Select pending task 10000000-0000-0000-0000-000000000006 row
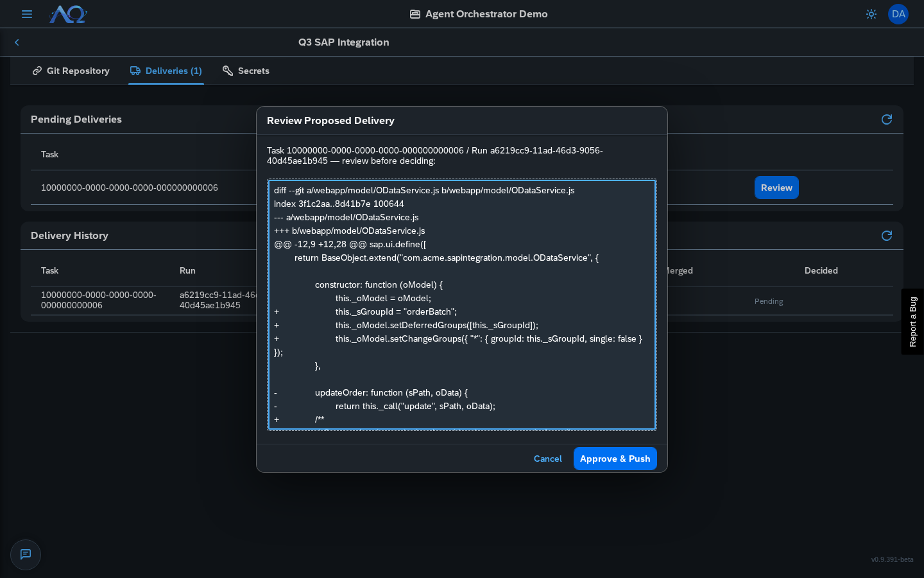Screen dimensions: 924x578 462,188
